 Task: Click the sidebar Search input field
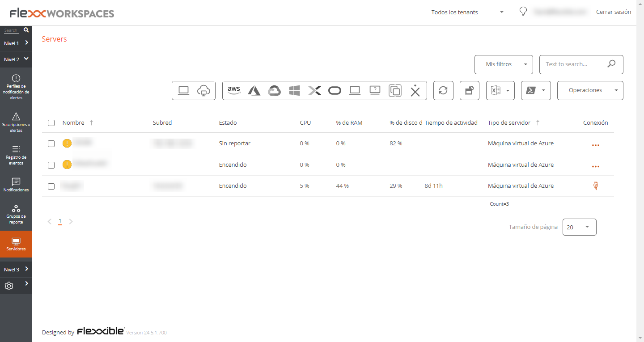pos(11,30)
